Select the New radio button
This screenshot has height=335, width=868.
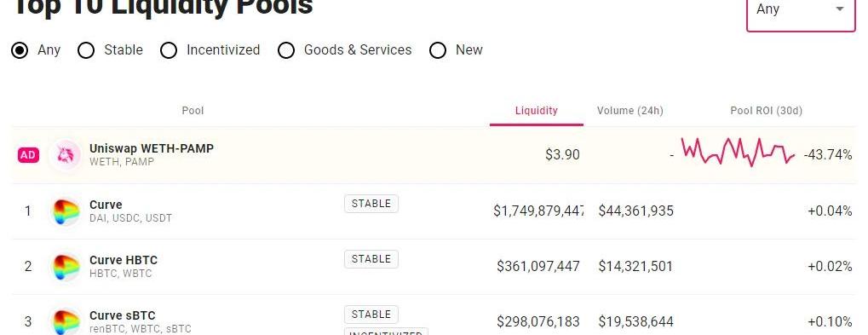click(x=438, y=50)
